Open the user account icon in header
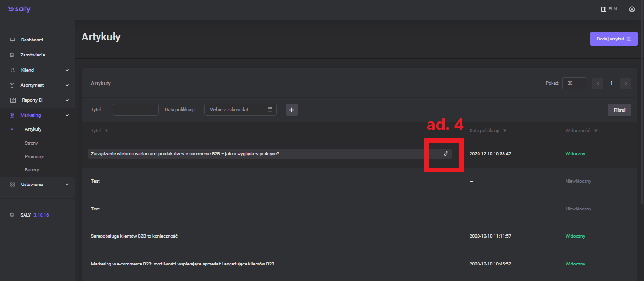 (632, 9)
